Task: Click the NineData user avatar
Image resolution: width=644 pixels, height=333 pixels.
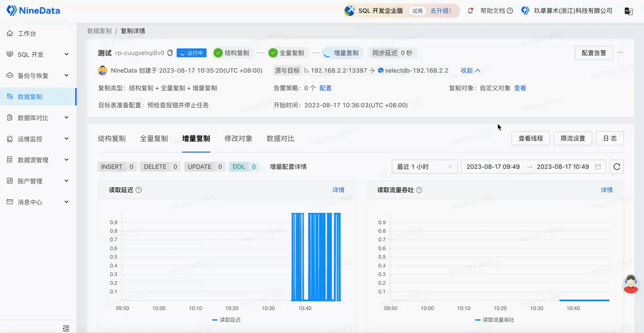Action: 102,70
